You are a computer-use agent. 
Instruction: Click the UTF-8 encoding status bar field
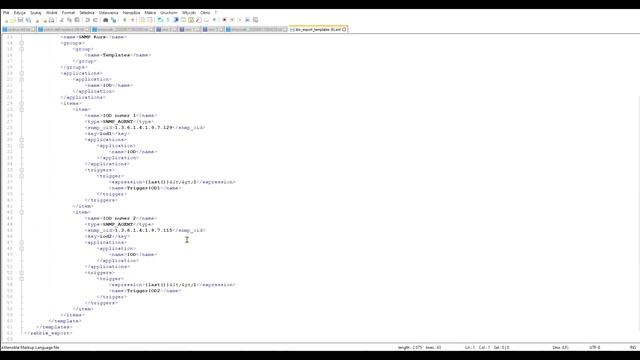pos(595,347)
